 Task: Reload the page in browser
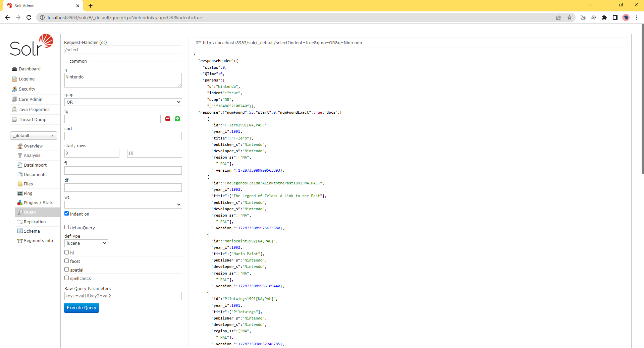coord(29,17)
